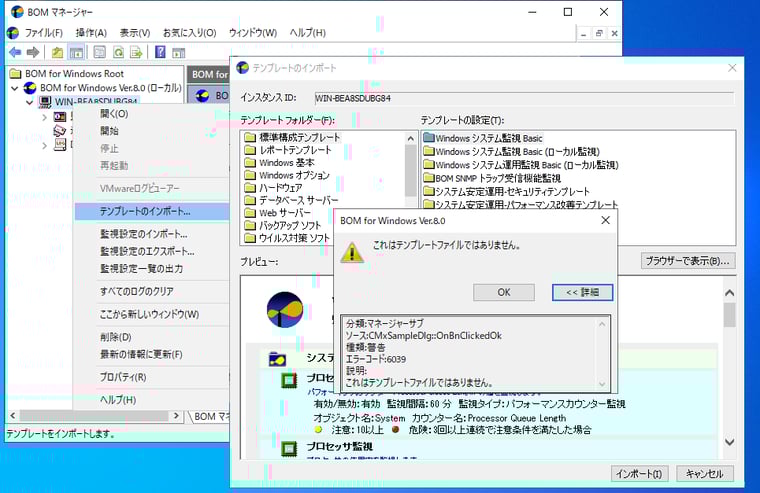The image size is (760, 493).
Task: Select Windows システム監視 Basic (ローカル監視) template
Action: (x=511, y=151)
